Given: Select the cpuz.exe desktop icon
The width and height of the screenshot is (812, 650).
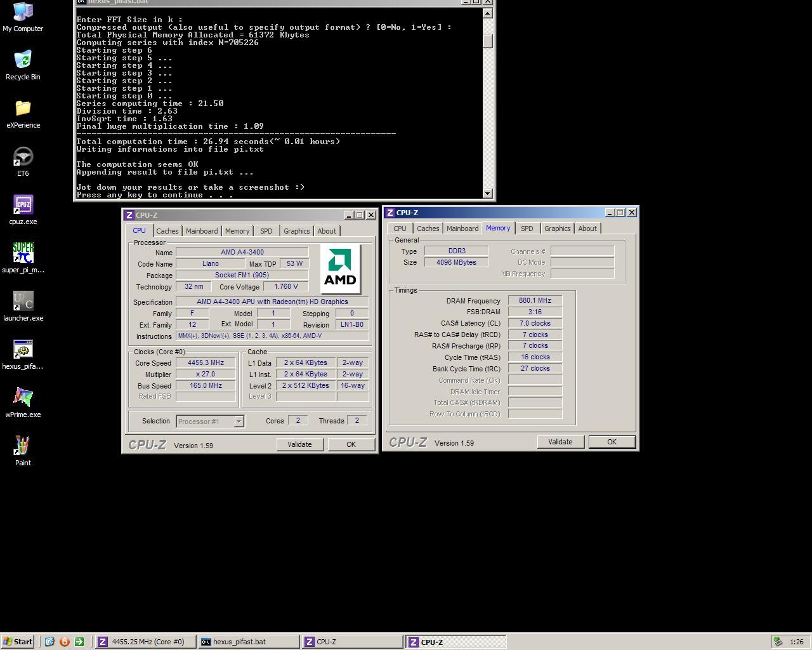Looking at the screenshot, I should 23,210.
